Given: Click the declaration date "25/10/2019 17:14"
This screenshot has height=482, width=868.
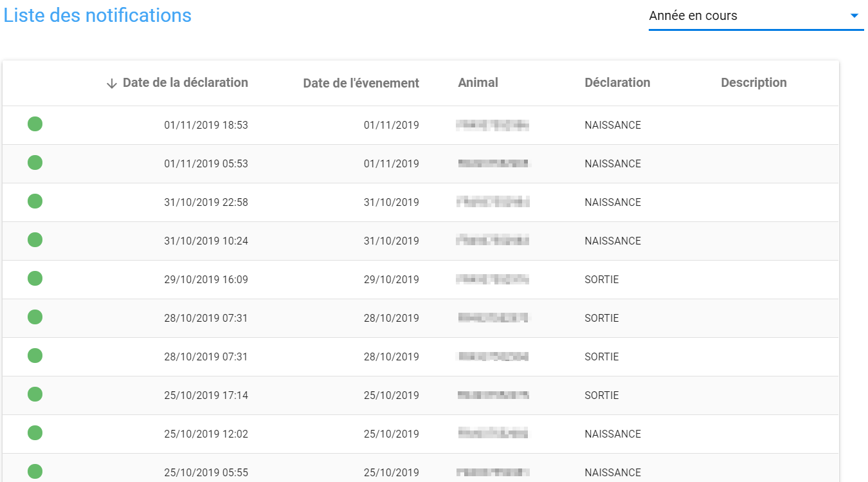Looking at the screenshot, I should [x=206, y=396].
